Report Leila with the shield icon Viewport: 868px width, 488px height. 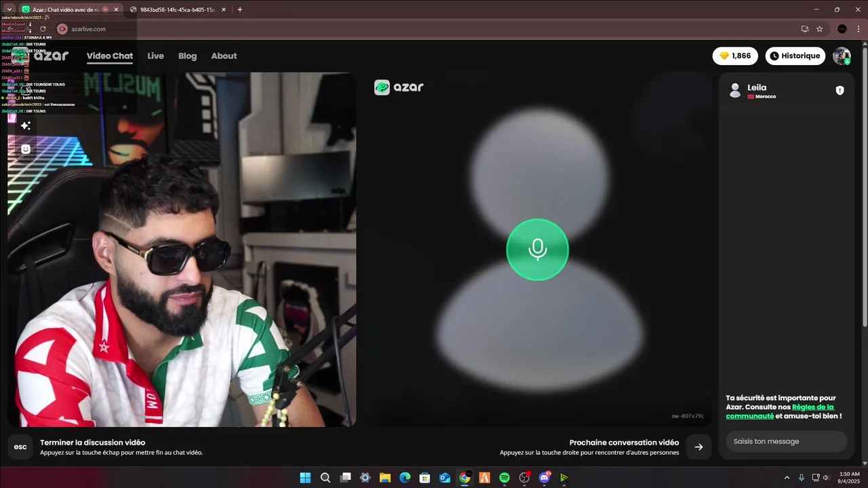tap(840, 90)
